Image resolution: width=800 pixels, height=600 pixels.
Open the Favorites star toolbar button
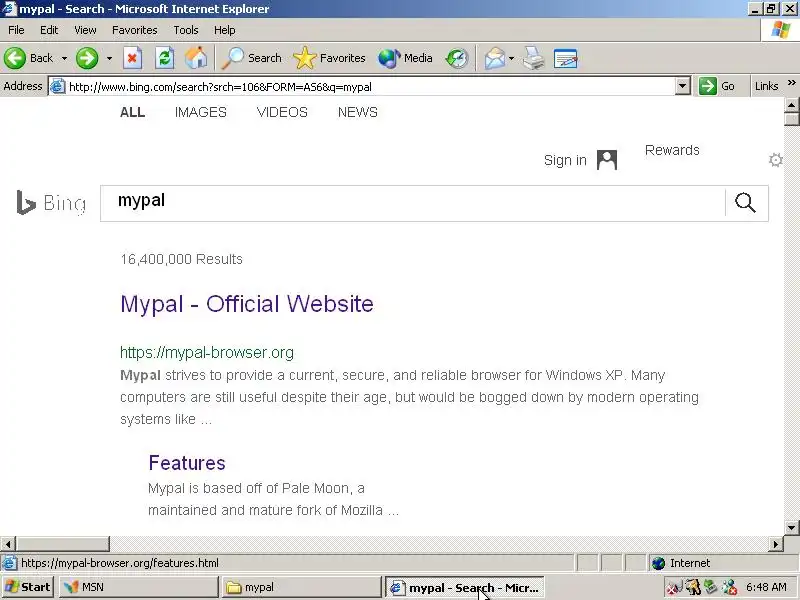(x=329, y=58)
